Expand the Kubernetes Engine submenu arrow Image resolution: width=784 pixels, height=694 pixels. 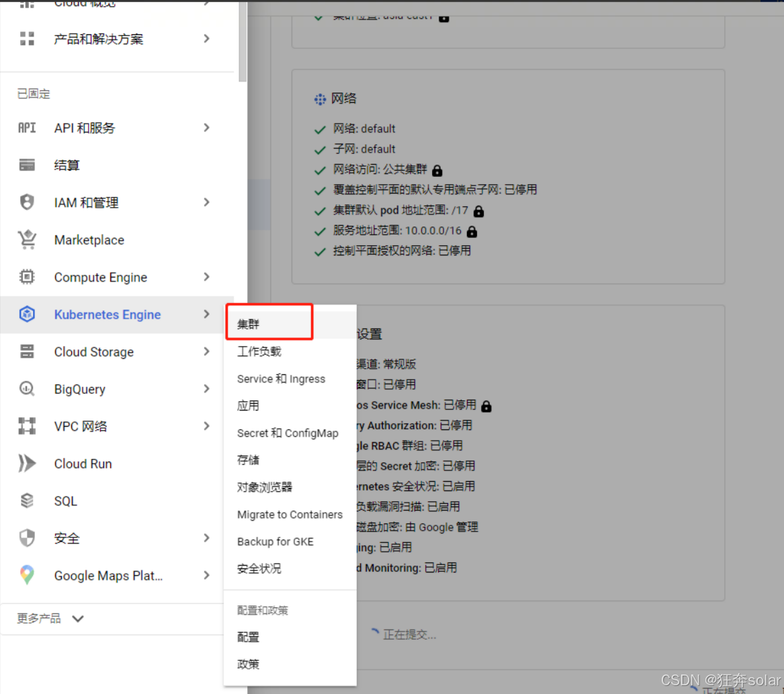pyautogui.click(x=207, y=314)
